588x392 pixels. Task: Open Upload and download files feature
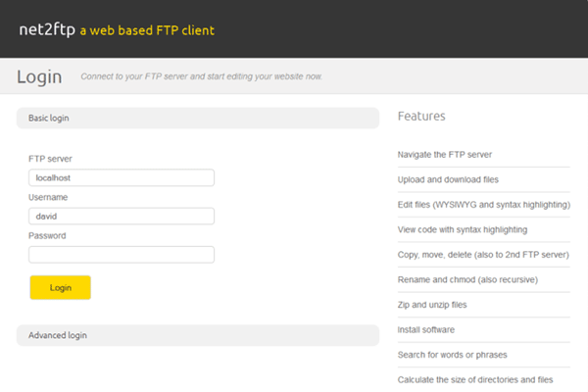(x=448, y=180)
